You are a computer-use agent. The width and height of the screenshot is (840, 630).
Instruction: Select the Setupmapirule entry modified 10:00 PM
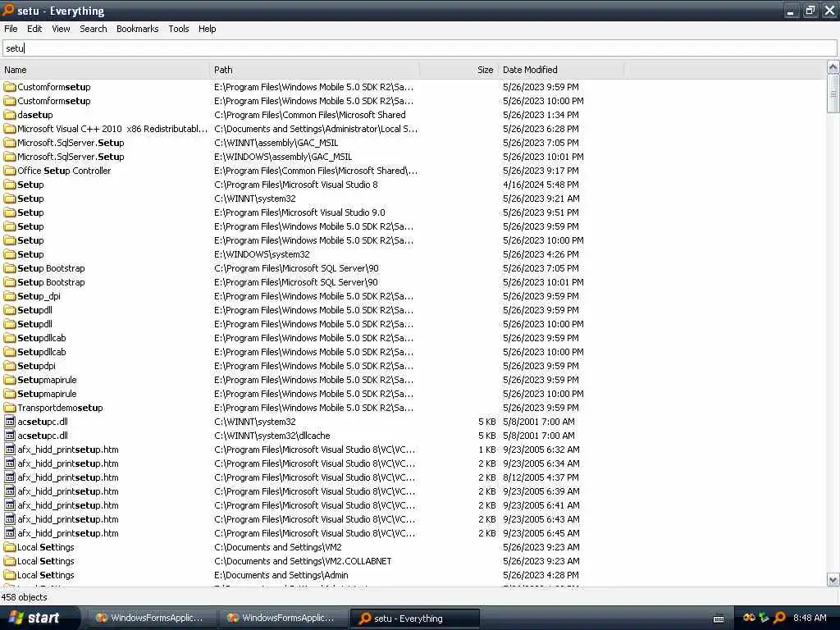[x=47, y=394]
